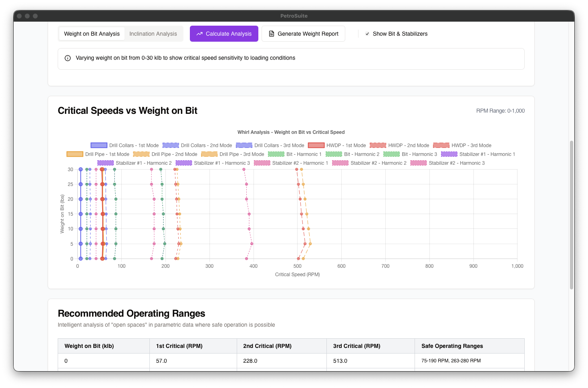Viewport: 588px width, 388px height.
Task: Select the Weight on Bit Analysis tab
Action: 91,34
